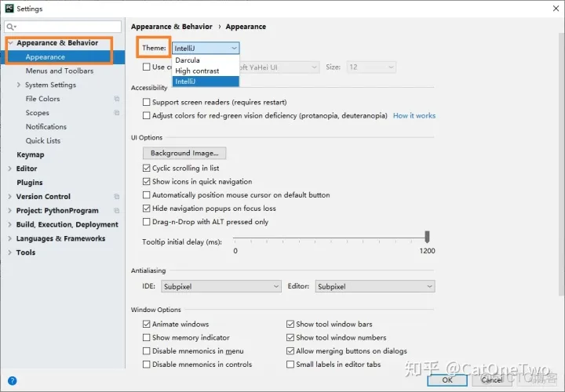
Task: Click the Cancel button
Action: [492, 380]
